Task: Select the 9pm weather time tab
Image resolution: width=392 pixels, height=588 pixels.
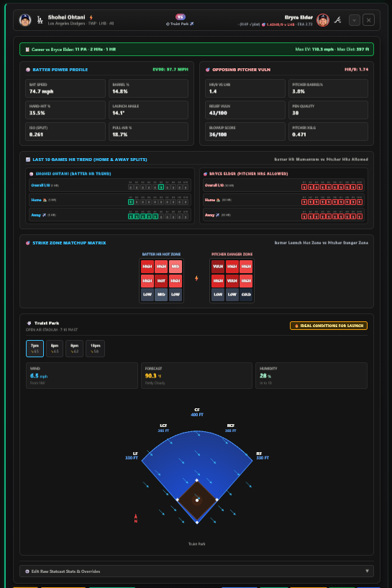Action: point(74,349)
